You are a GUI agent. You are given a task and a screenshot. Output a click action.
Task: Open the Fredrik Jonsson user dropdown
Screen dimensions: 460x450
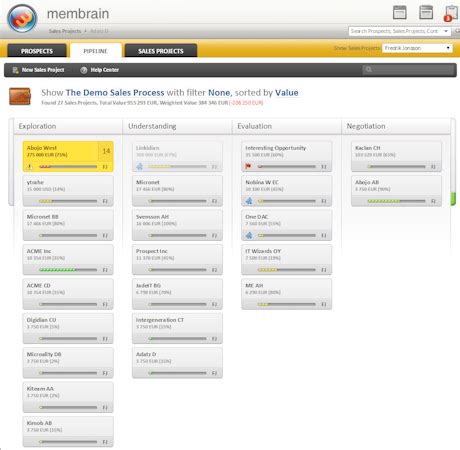pos(417,48)
